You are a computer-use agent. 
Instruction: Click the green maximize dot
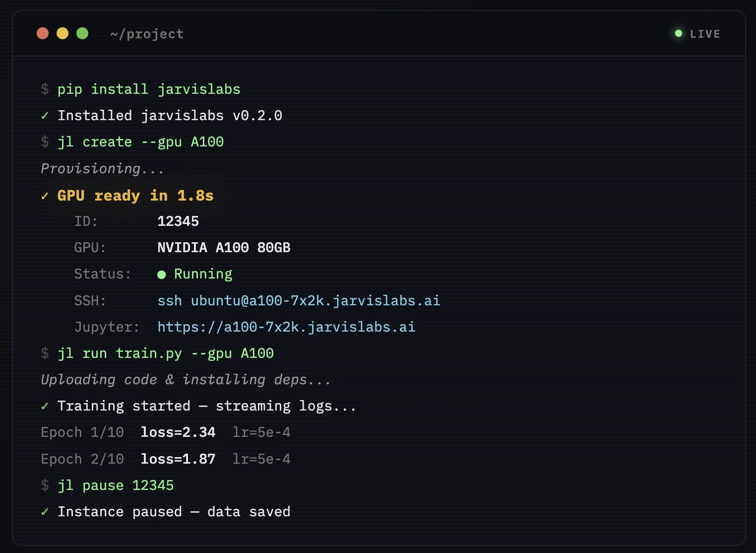tap(82, 33)
